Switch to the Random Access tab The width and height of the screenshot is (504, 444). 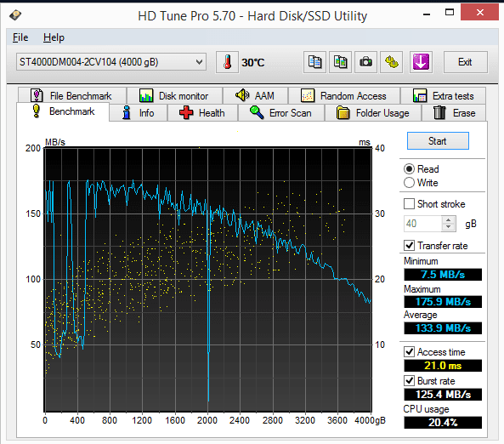(x=344, y=96)
